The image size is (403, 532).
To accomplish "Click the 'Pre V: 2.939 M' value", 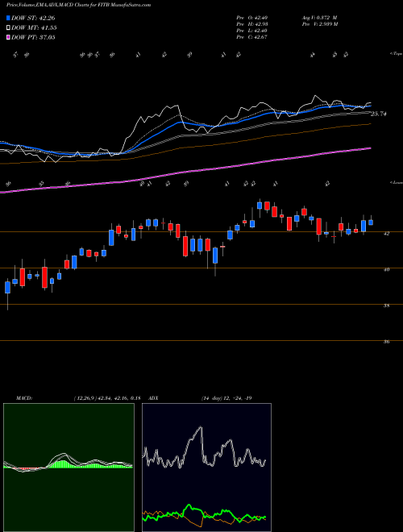I will tap(319, 24).
